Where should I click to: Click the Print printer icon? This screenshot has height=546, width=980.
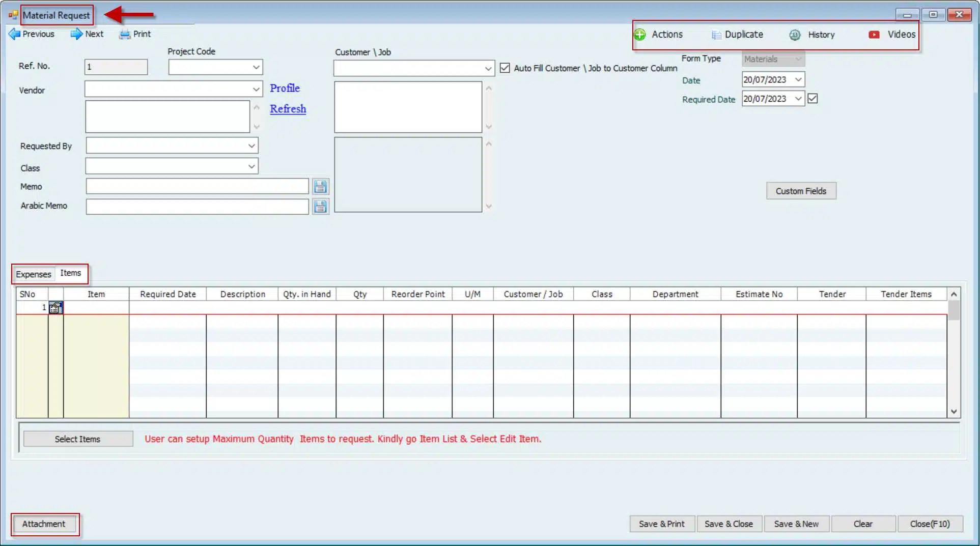[x=125, y=35]
